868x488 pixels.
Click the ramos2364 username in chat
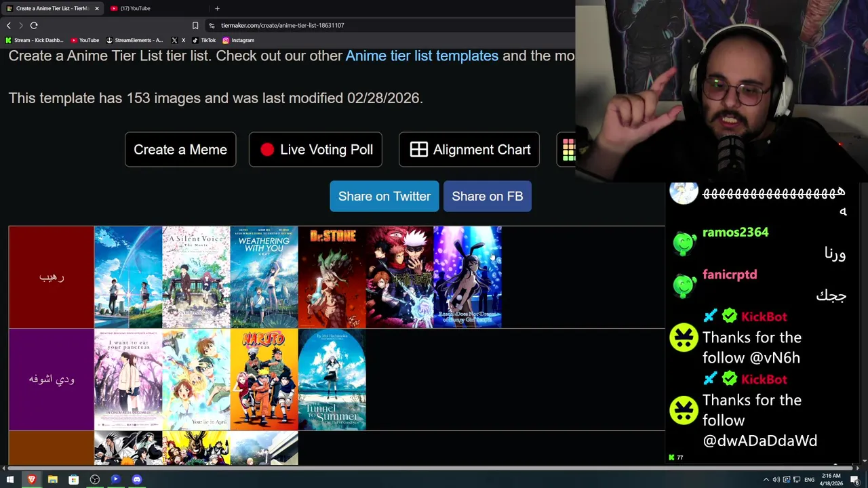(x=735, y=232)
